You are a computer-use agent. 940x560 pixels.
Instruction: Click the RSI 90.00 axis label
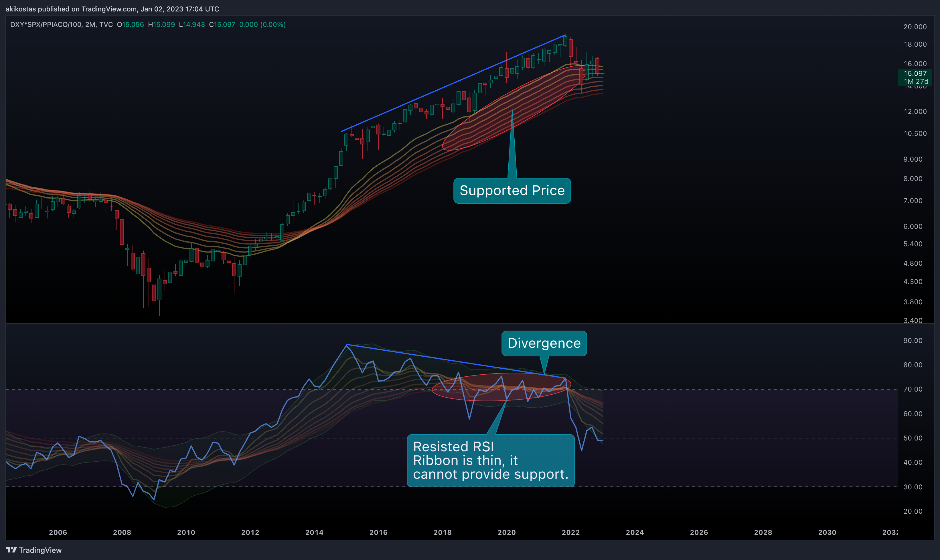[913, 341]
